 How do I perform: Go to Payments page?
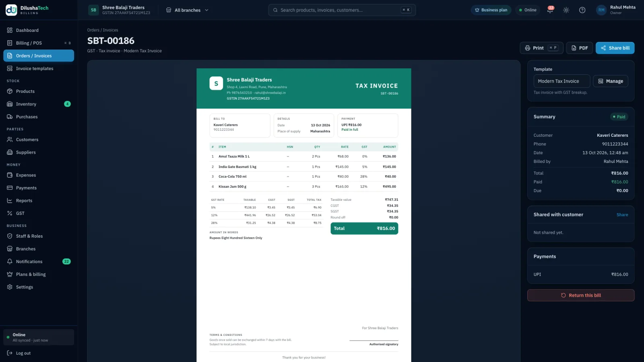point(39,188)
